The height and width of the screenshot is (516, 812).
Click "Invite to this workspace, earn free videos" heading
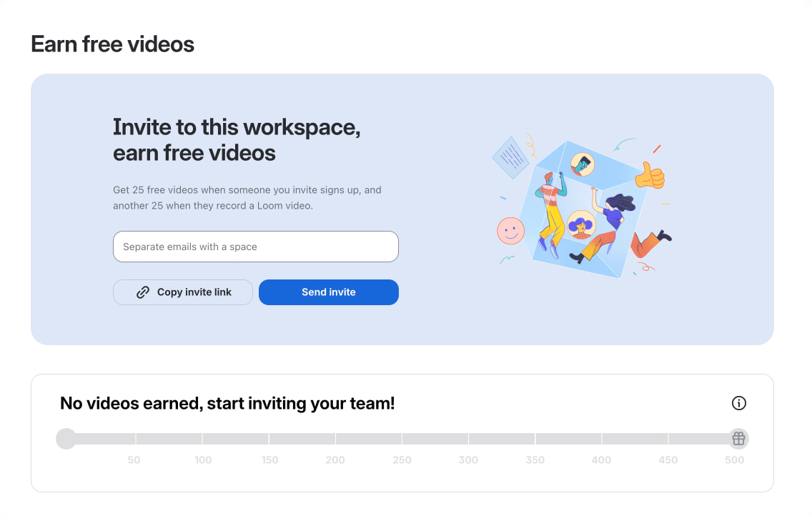click(x=237, y=140)
